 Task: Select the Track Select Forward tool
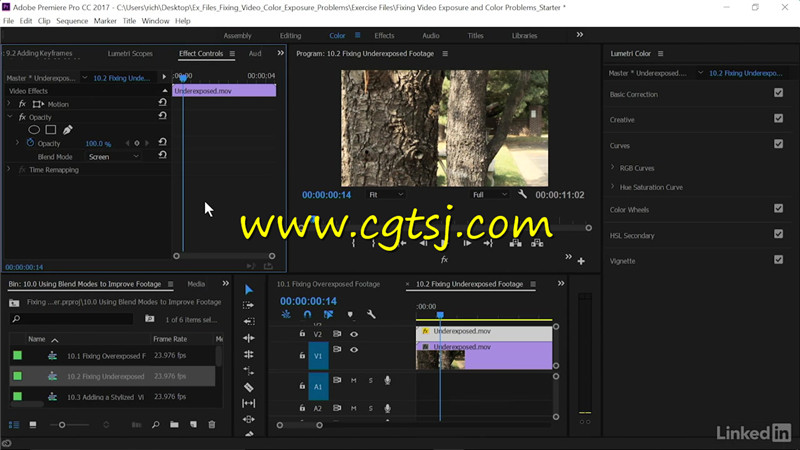click(x=248, y=305)
